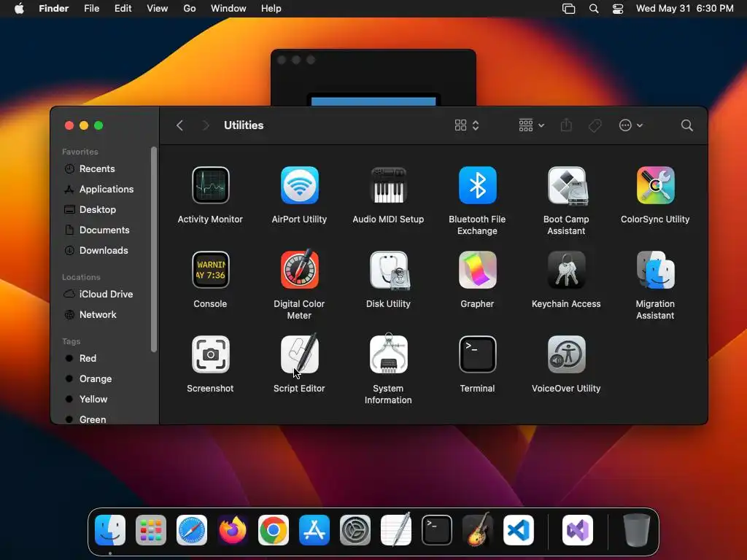
Task: Click the Screenshot utility icon
Action: [x=210, y=354]
